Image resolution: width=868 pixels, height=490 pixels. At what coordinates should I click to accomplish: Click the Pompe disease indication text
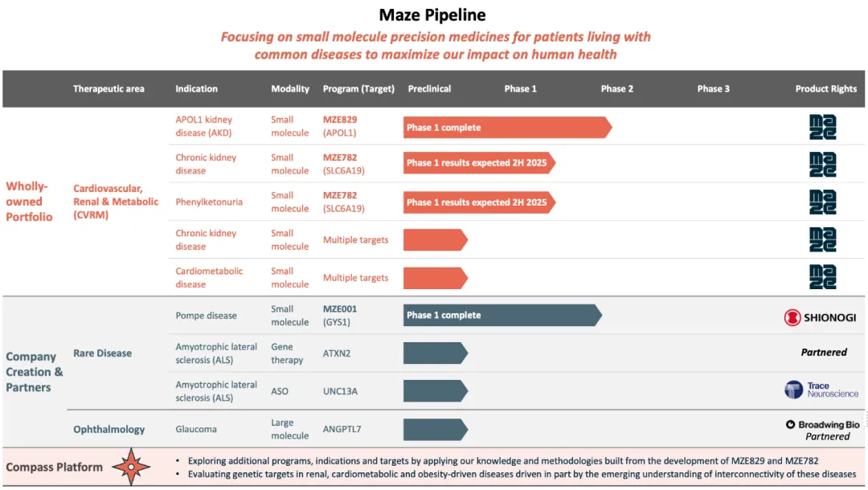(206, 316)
